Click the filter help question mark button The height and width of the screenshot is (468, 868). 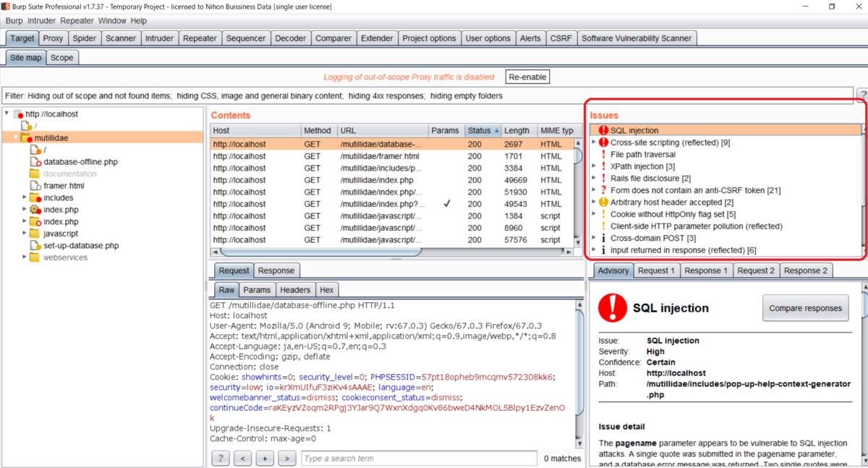pos(862,95)
